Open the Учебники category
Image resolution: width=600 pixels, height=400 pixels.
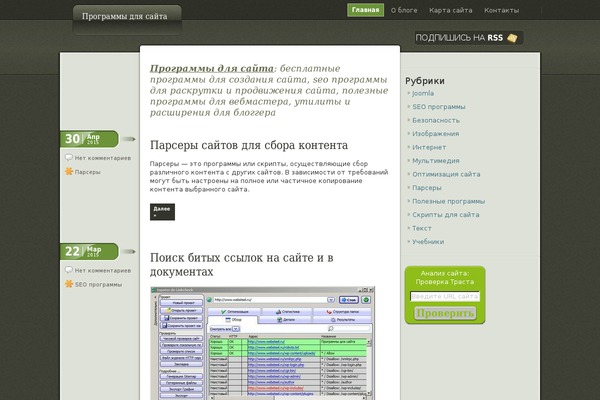pos(428,242)
